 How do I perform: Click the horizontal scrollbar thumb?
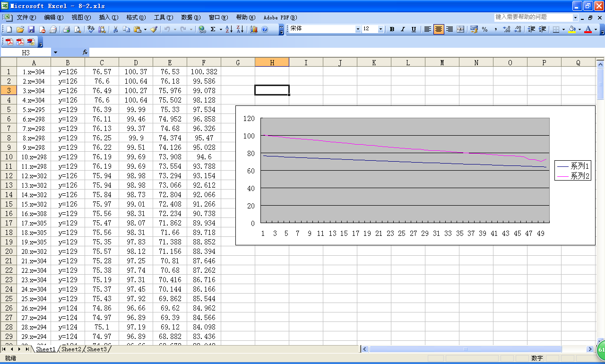point(465,349)
